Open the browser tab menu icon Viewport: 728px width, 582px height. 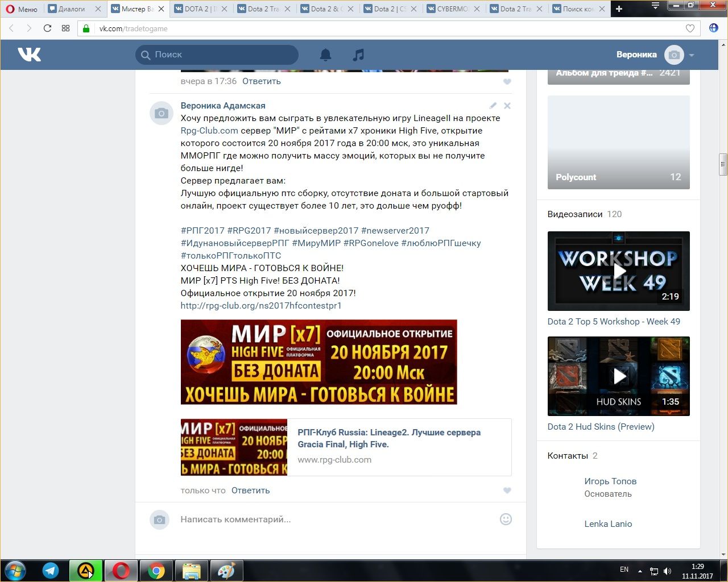coord(655,7)
